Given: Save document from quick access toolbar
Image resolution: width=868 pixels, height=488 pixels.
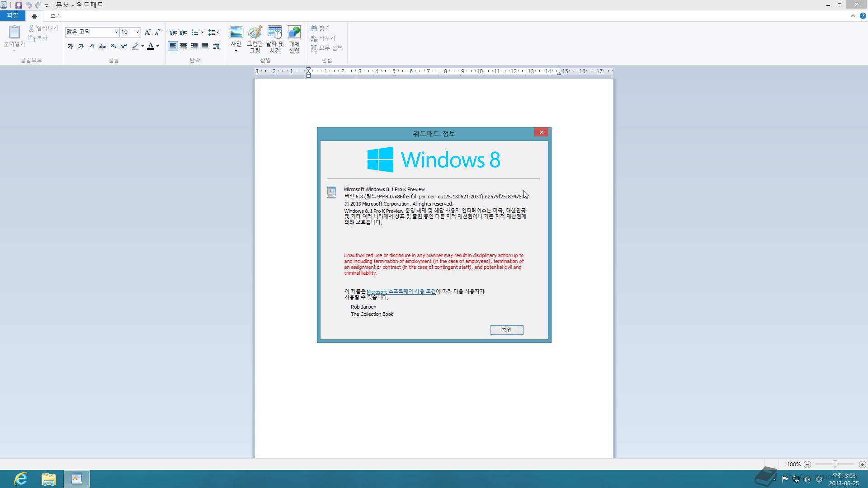Looking at the screenshot, I should 19,5.
